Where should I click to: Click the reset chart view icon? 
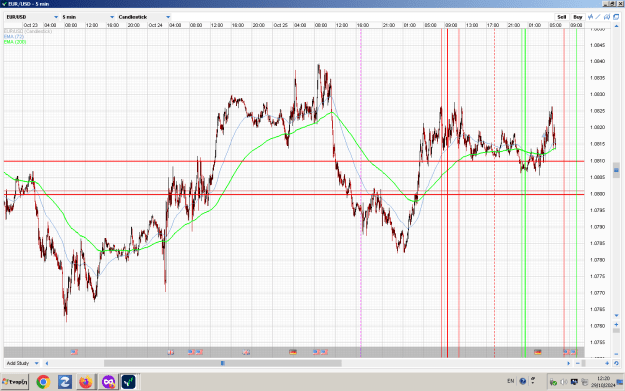pos(616,363)
